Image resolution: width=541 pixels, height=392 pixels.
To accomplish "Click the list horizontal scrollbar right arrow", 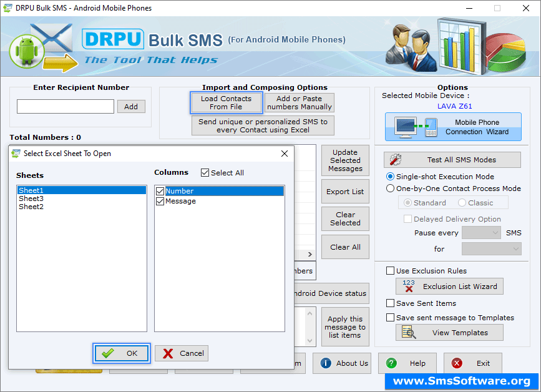I will coord(310,254).
